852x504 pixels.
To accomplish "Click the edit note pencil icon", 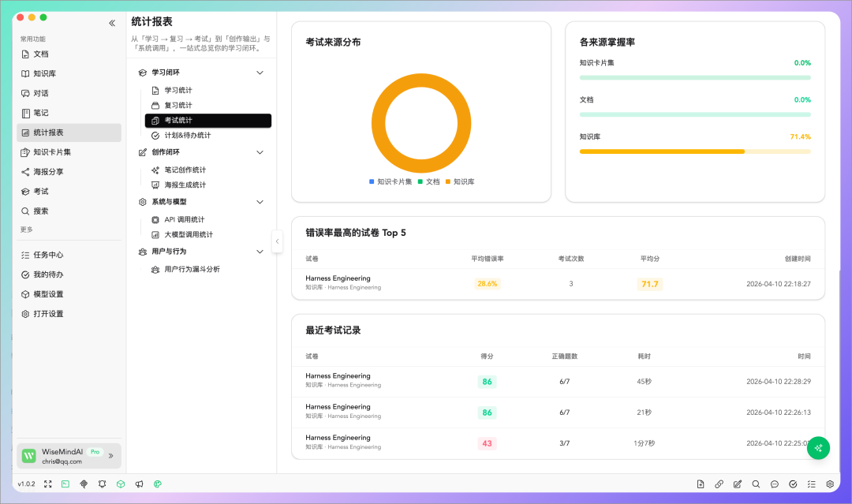I will (738, 484).
